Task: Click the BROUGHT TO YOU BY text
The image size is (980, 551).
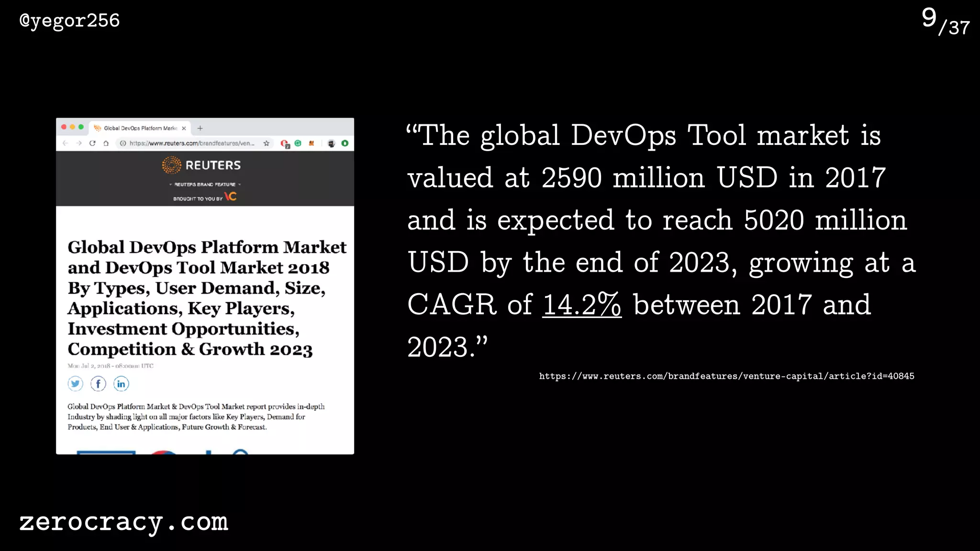Action: click(x=198, y=198)
